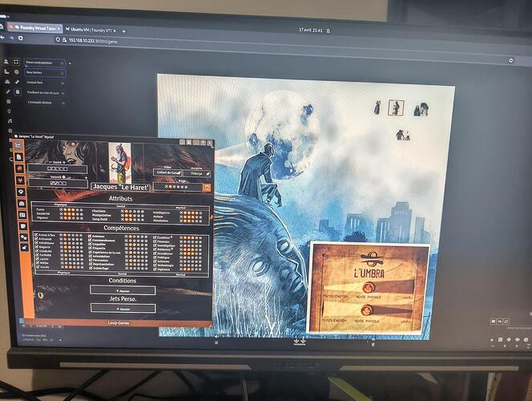This screenshot has height=401, width=532.
Task: Select the Drawing pencil tools
Action: point(8,91)
